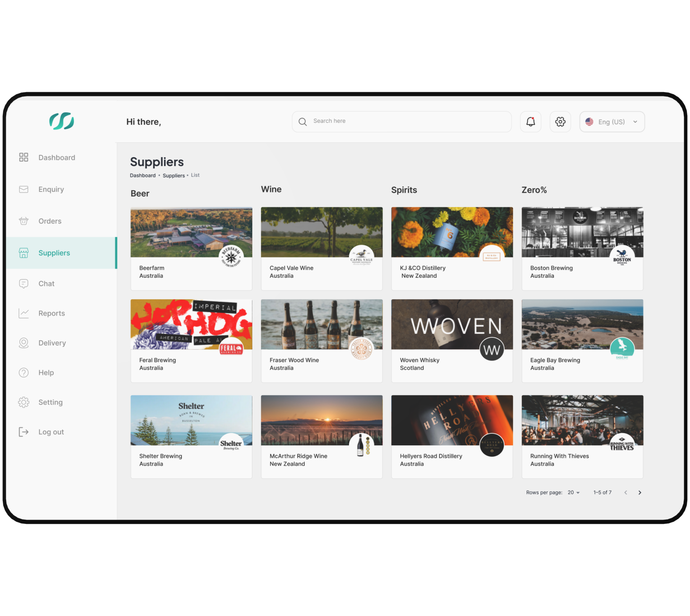Click the Spirits category heading
Viewport: 690px width, 616px height.
click(404, 190)
